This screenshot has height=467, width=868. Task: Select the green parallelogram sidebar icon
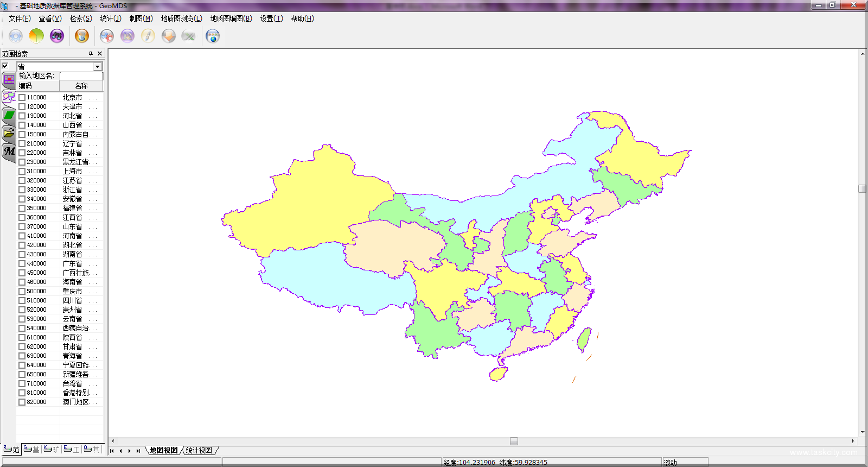9,115
